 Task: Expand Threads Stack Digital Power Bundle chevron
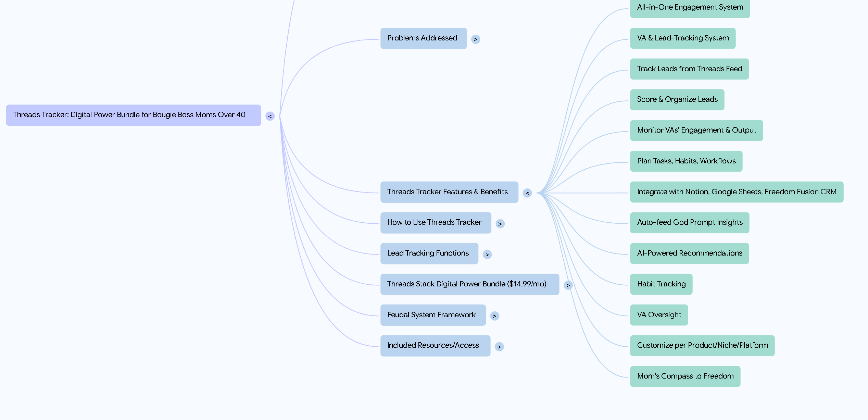(568, 285)
